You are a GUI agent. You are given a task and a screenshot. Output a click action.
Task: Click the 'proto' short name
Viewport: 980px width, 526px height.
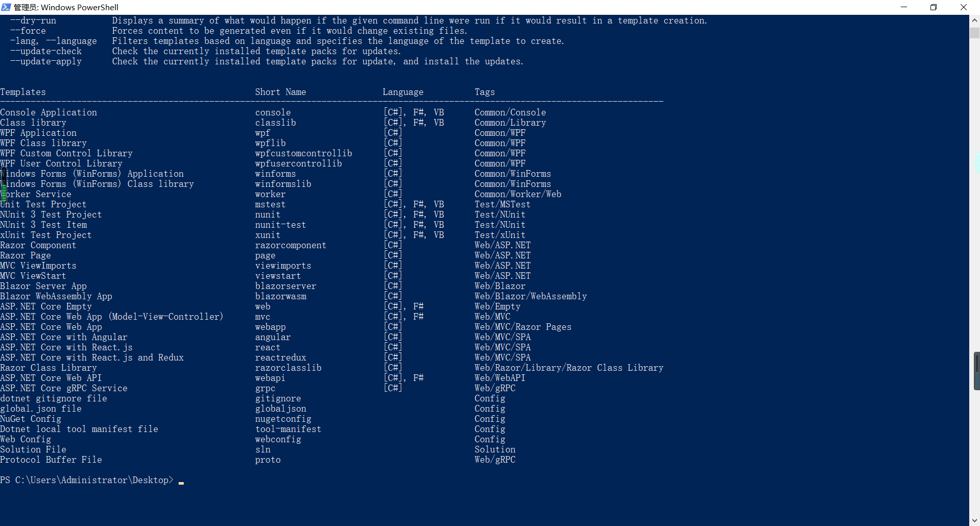(x=268, y=460)
